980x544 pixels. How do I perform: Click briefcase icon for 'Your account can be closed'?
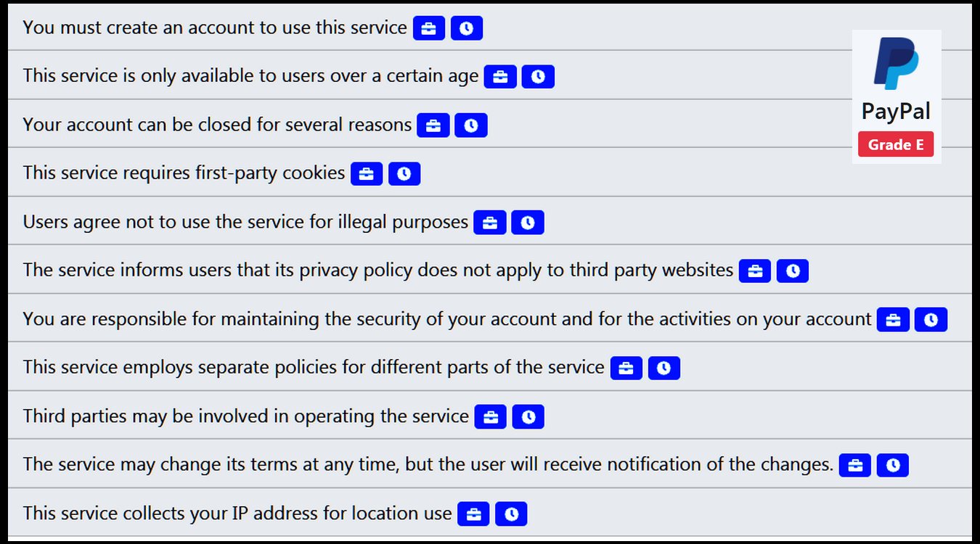coord(433,125)
